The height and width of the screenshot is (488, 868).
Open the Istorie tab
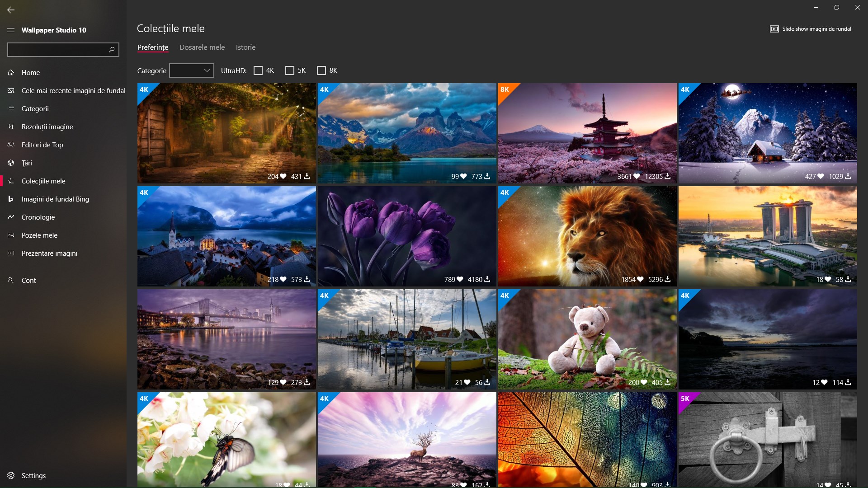click(245, 47)
